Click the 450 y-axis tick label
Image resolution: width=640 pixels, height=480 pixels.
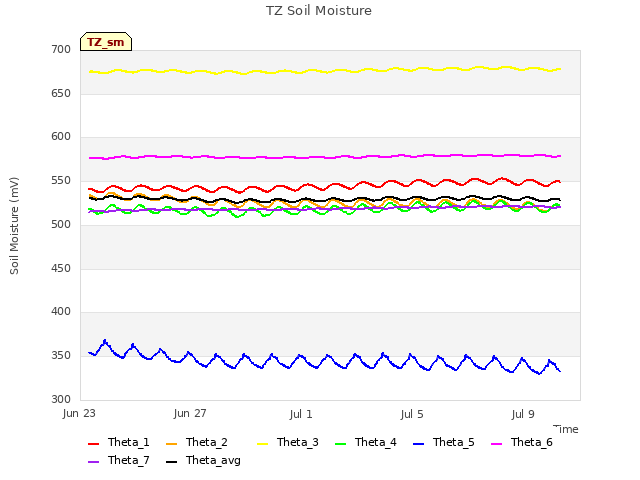tap(61, 268)
